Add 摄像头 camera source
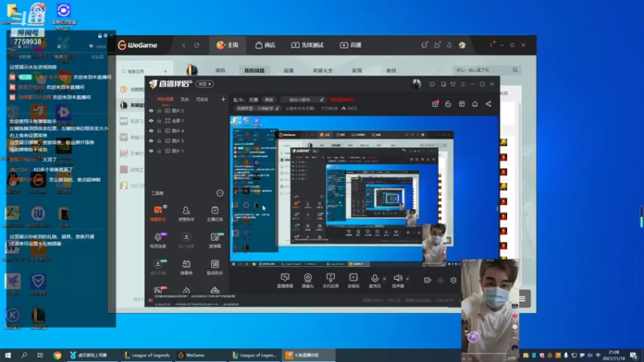The image size is (644, 362). pos(308,281)
